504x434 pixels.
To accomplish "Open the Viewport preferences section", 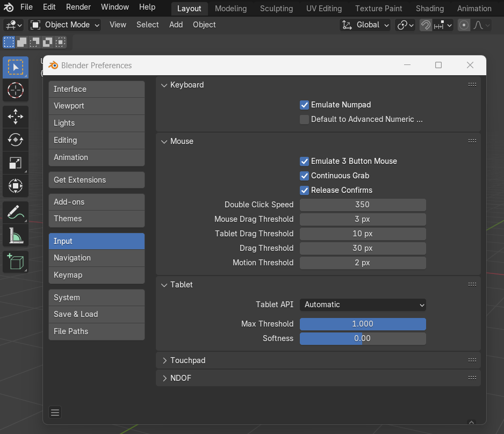I will pos(97,106).
